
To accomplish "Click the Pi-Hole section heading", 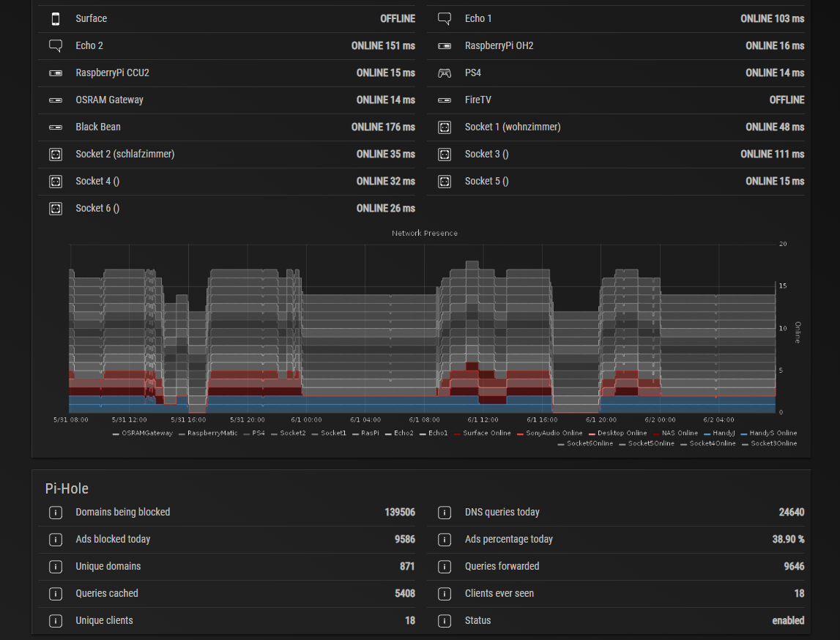I will click(67, 488).
